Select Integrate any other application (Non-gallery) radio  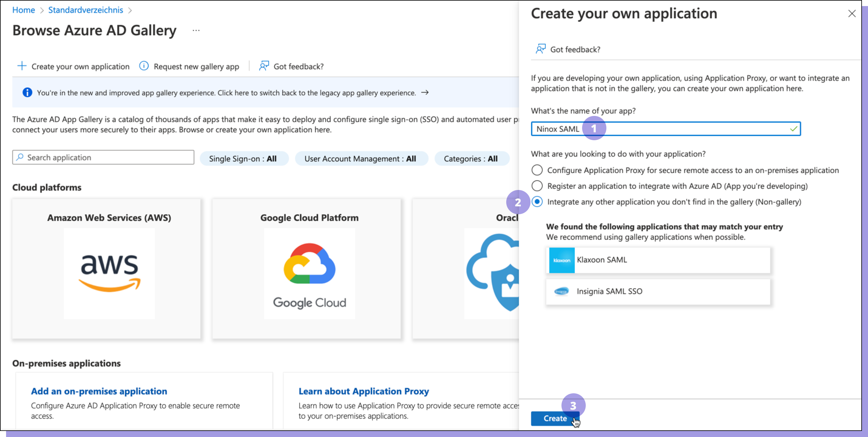coord(537,202)
